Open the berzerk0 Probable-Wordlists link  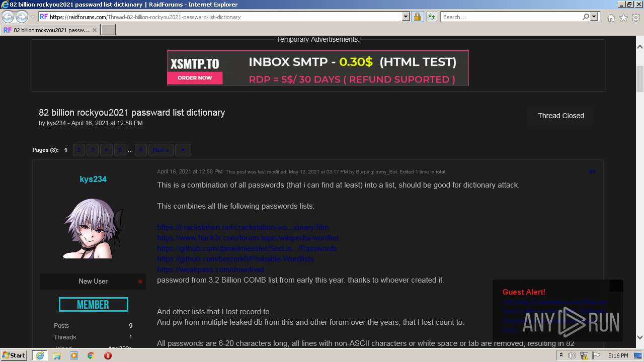235,259
